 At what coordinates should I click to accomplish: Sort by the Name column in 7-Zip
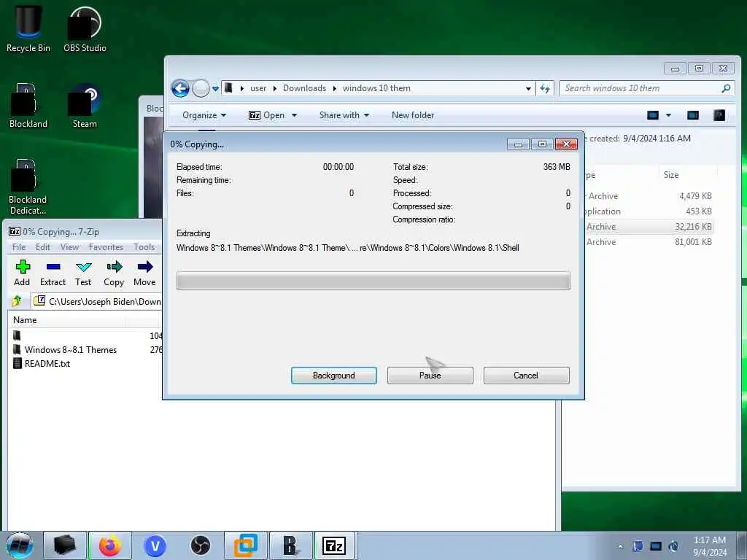point(25,320)
